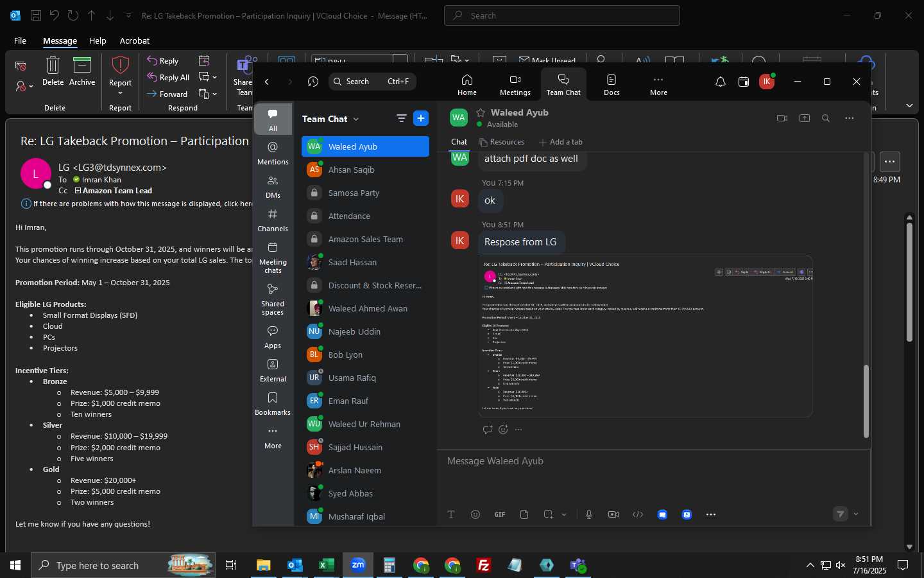924x578 pixels.
Task: Record audio message with microphone icon
Action: (589, 514)
